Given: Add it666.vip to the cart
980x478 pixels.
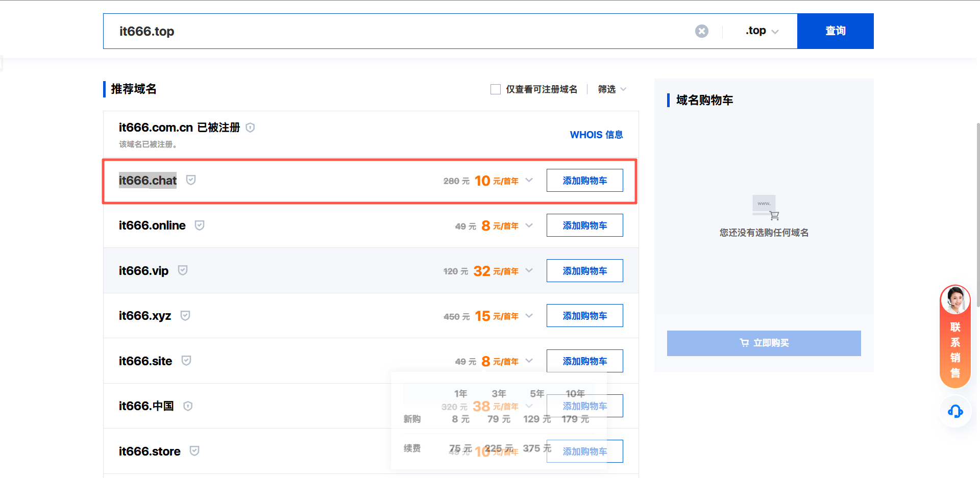Looking at the screenshot, I should coord(585,271).
